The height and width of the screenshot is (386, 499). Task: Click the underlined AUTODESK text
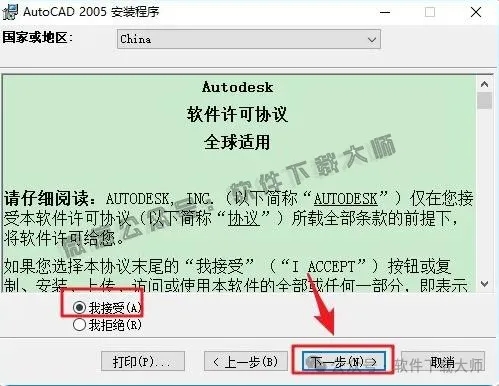(346, 199)
